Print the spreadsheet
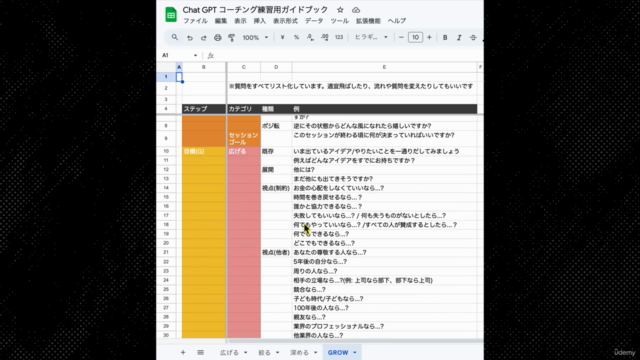The image size is (640, 360). coord(218,38)
